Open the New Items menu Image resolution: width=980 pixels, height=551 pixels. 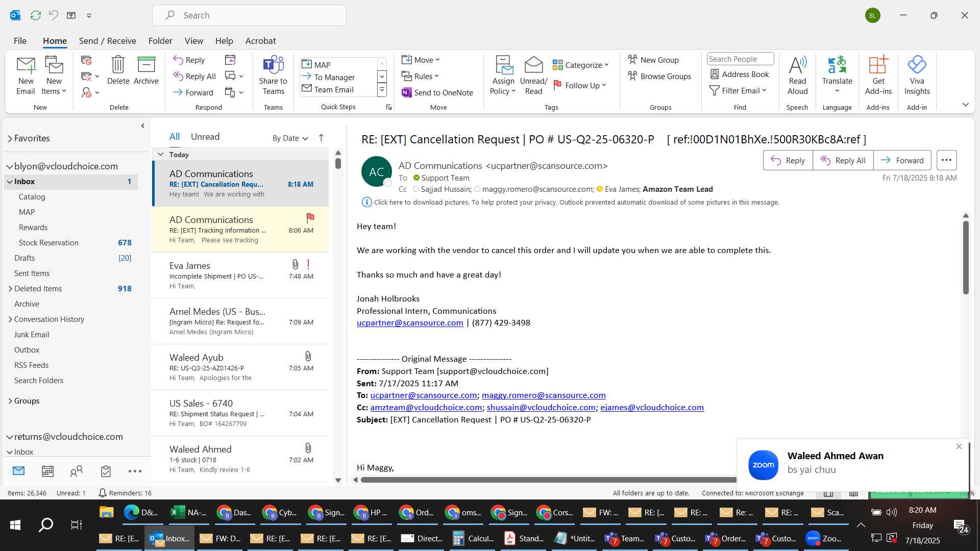(x=54, y=76)
